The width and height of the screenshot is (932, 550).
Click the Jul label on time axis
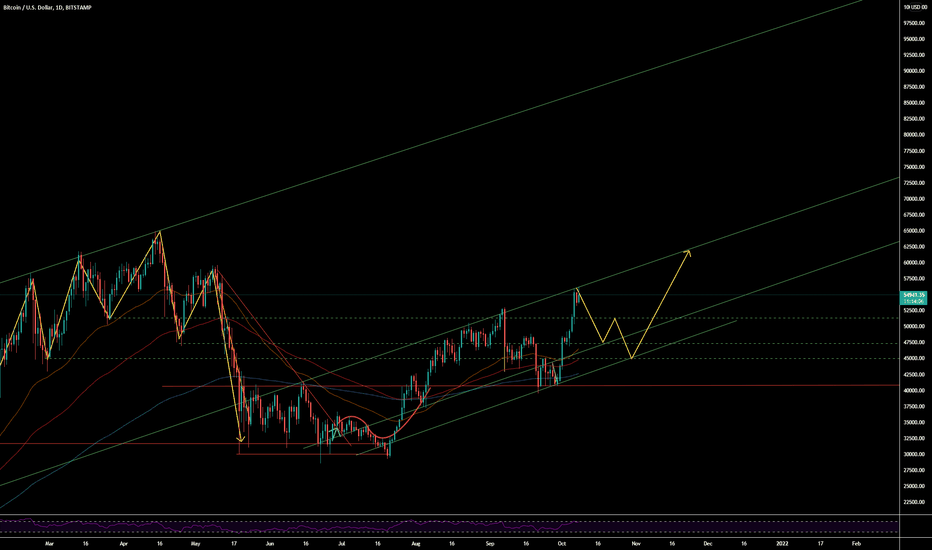(342, 543)
